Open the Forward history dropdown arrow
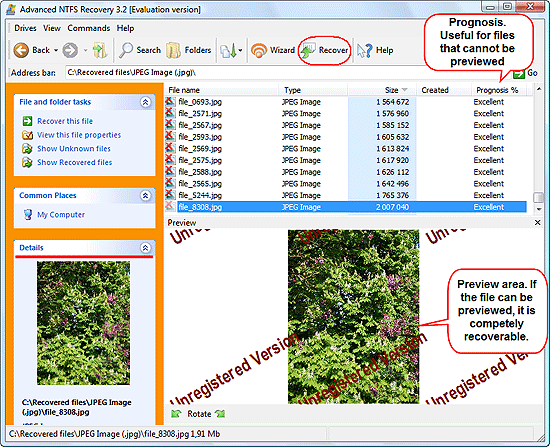The image size is (550, 447). [85, 51]
